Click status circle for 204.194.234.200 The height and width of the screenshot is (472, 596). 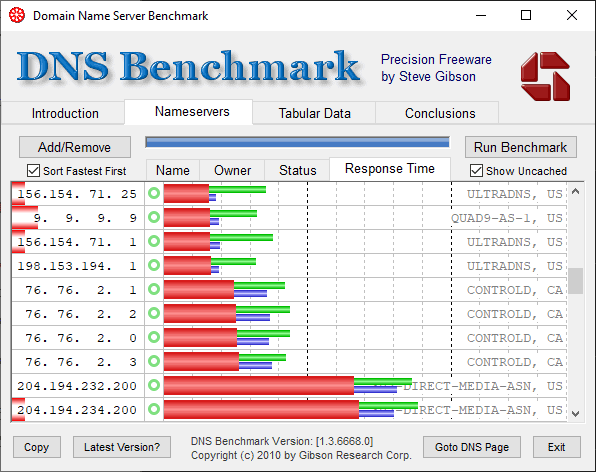pyautogui.click(x=154, y=409)
